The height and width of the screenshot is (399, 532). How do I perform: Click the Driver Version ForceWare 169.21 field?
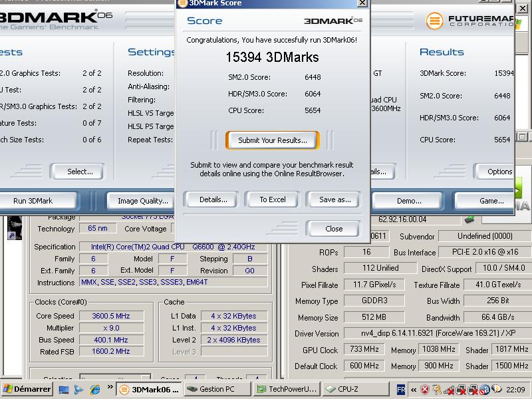tap(438, 333)
